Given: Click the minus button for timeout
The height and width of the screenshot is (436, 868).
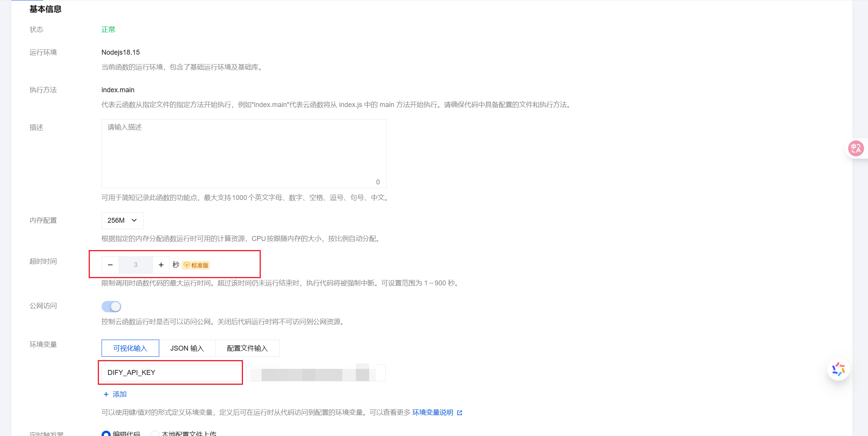Looking at the screenshot, I should pos(110,265).
